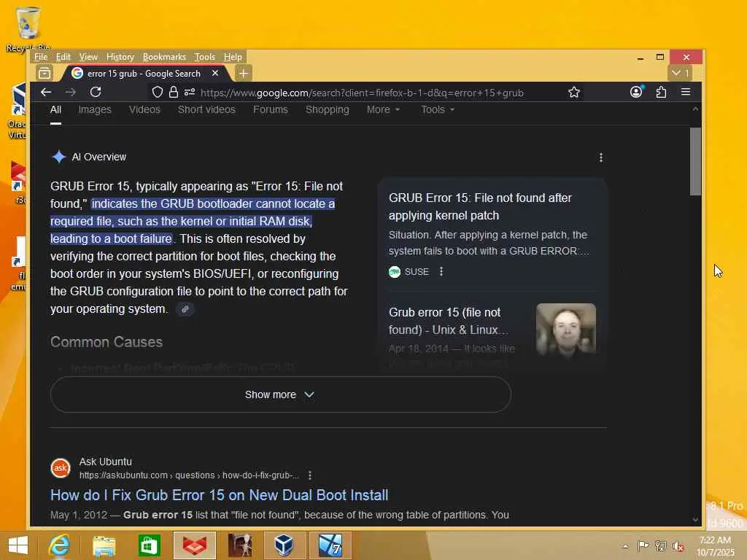Open VirtualBox cube icon on the taskbar
Image resolution: width=747 pixels, height=560 pixels.
pyautogui.click(x=284, y=545)
